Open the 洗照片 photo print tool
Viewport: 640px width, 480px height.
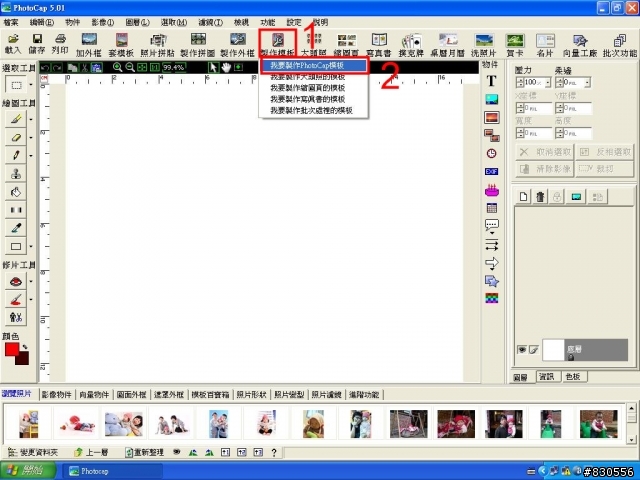[x=484, y=44]
